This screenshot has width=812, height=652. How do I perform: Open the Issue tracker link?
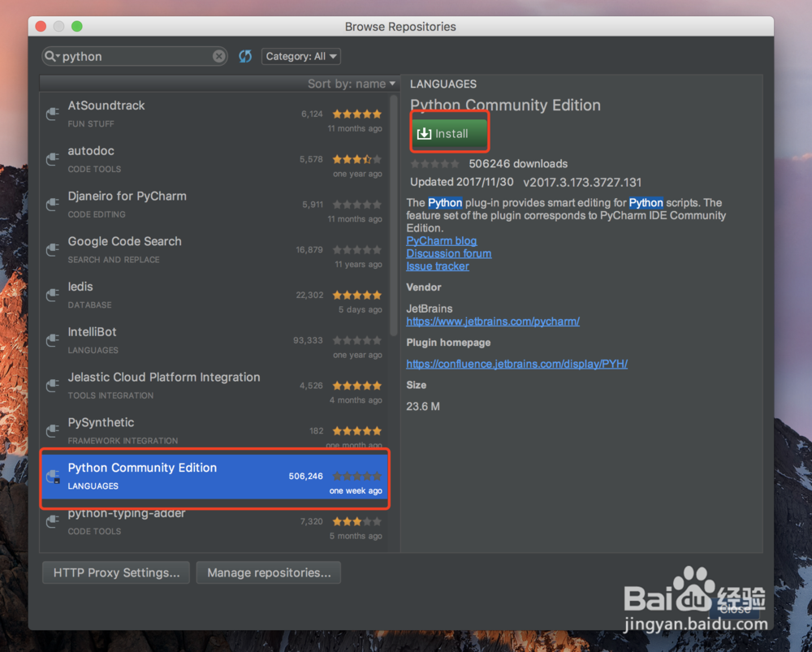pyautogui.click(x=438, y=266)
